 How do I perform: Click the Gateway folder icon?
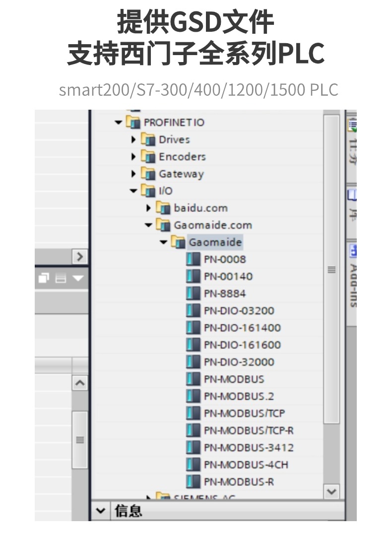point(148,174)
